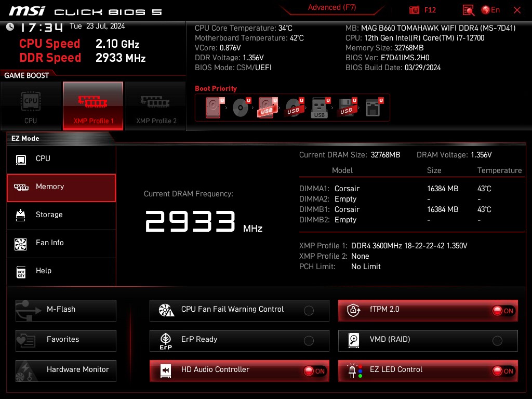Toggle CPU Fan Fail Warning Control

coord(239,311)
